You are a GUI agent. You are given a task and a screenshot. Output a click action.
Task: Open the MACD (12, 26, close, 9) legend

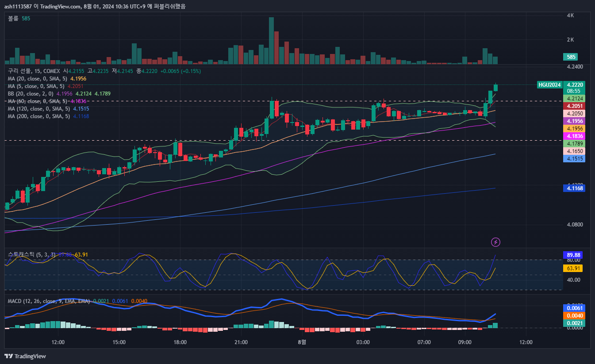coord(49,301)
